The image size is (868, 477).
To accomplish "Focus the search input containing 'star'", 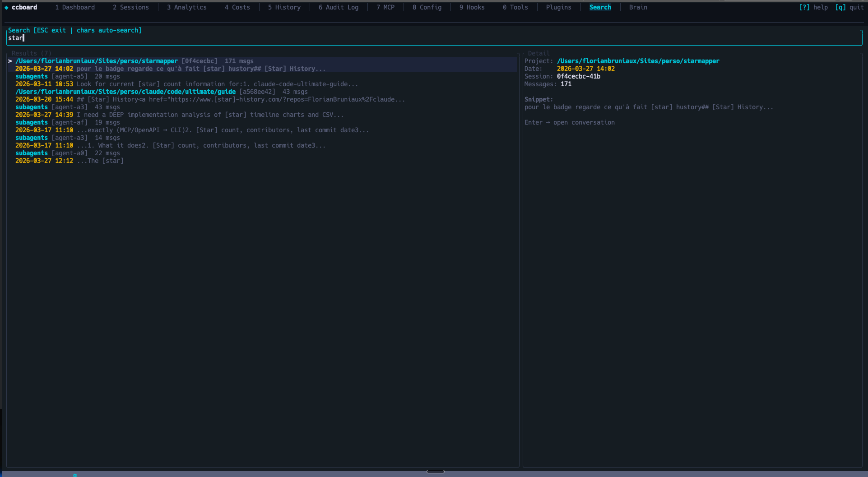I will [x=434, y=38].
